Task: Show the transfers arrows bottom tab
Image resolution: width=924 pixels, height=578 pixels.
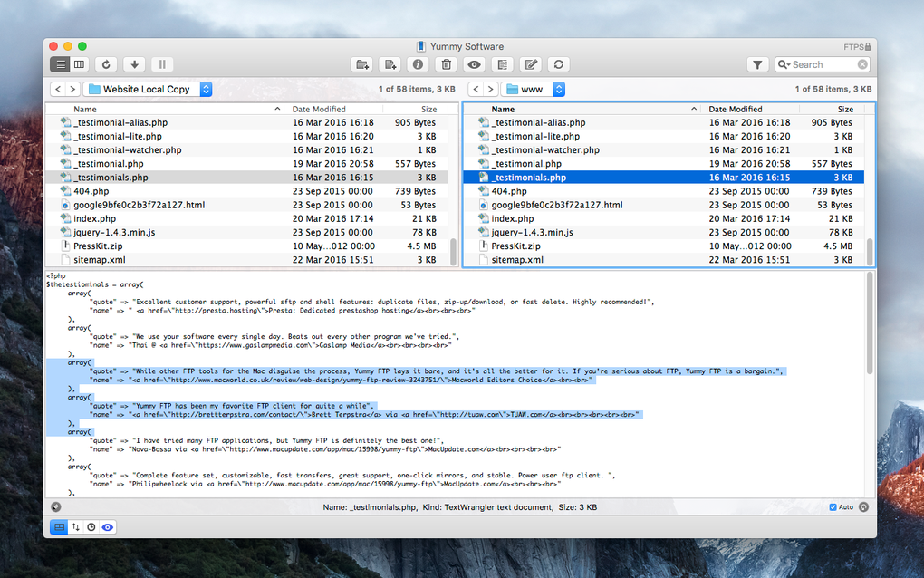Action: click(75, 526)
